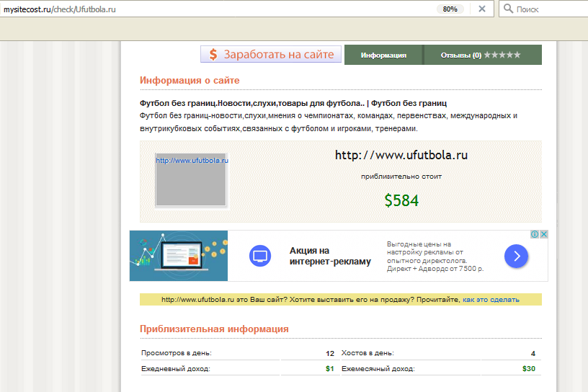Open the Заработать на сайте banner
This screenshot has width=588, height=392.
(271, 54)
